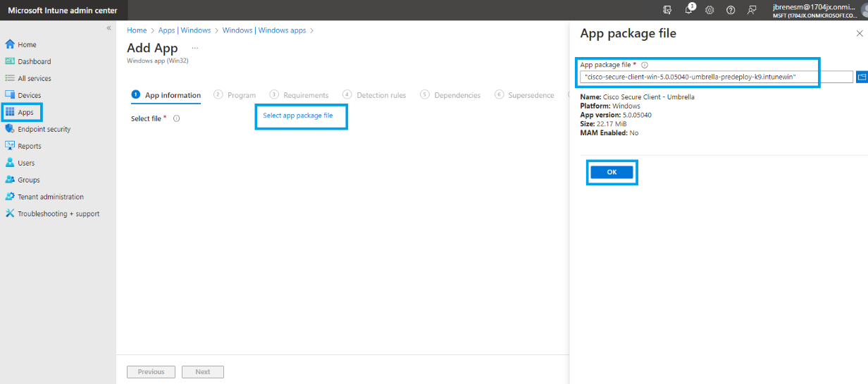Switch to the Requirements step tab
868x384 pixels.
tap(299, 95)
